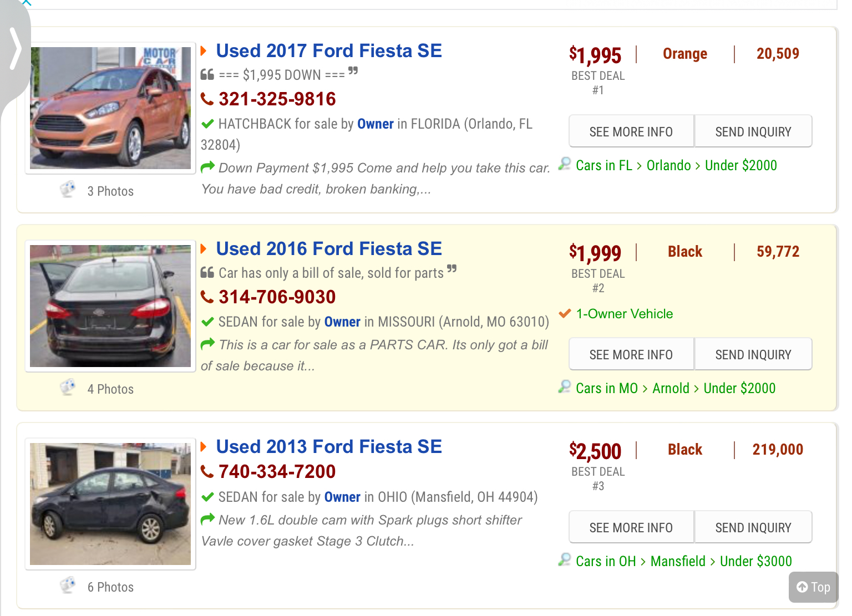Click phone icon beside 321-325-9816

coord(207,99)
